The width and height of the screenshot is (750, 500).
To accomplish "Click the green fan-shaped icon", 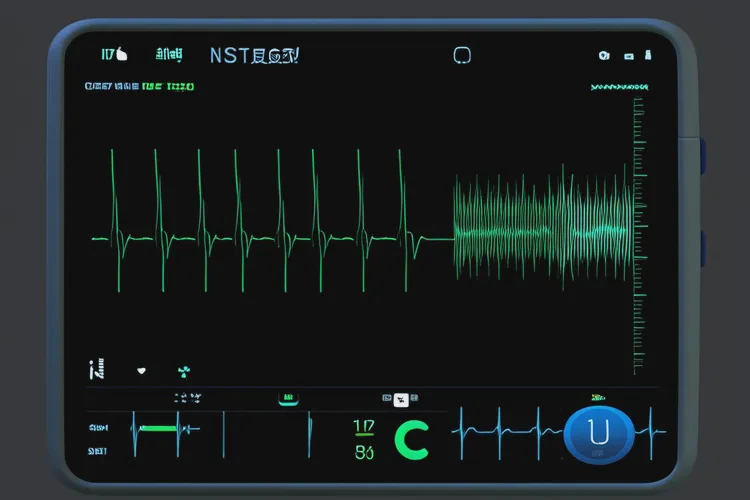I will tap(183, 372).
